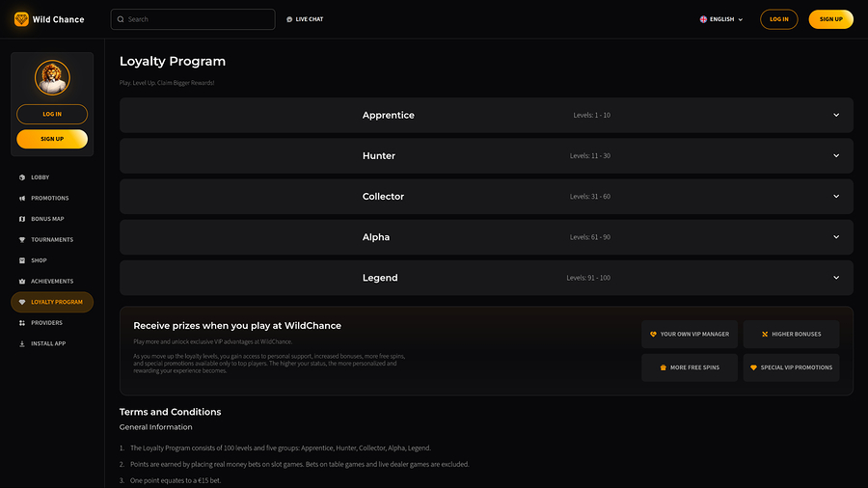Click the 'Levels: 91 - 100' text
868x488 pixels.
(x=588, y=278)
